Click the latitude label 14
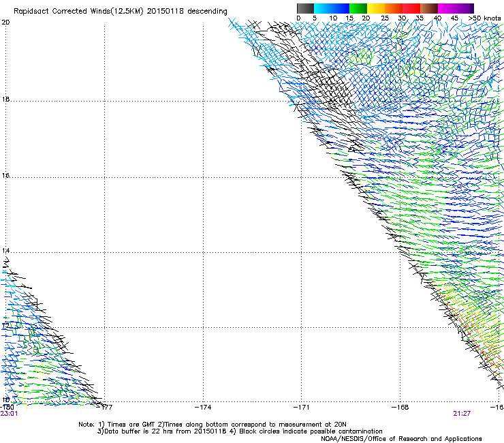Screen dimensions: 504x443 pos(5,251)
